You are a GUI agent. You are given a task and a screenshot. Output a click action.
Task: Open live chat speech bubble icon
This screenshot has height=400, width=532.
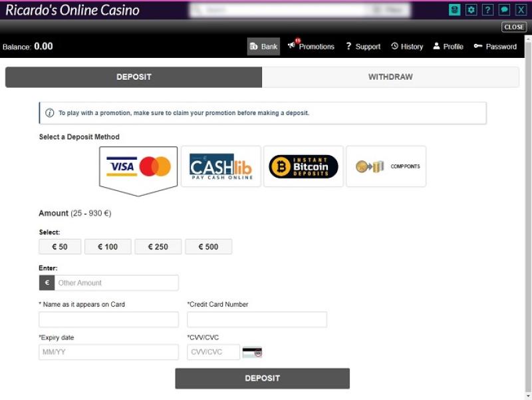tap(504, 10)
